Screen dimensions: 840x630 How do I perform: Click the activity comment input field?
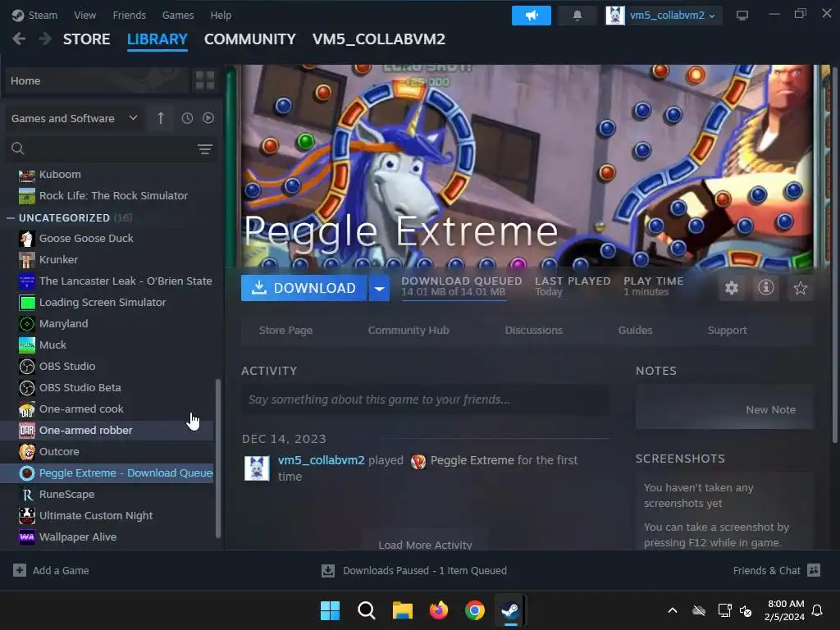425,399
